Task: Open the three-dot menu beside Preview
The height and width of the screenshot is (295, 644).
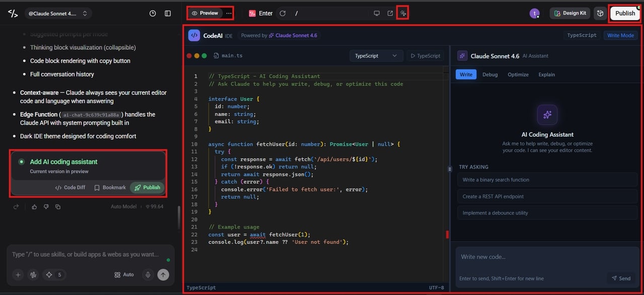Action: coord(229,13)
